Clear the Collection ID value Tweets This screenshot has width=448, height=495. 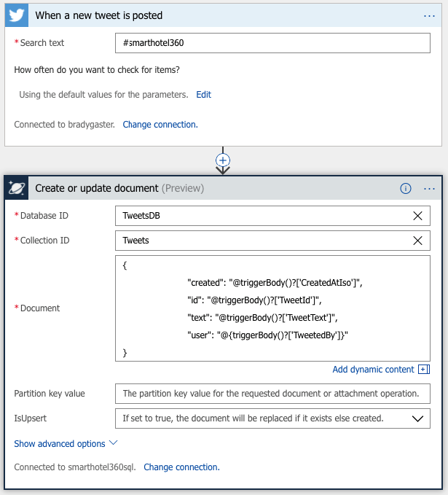pos(417,241)
